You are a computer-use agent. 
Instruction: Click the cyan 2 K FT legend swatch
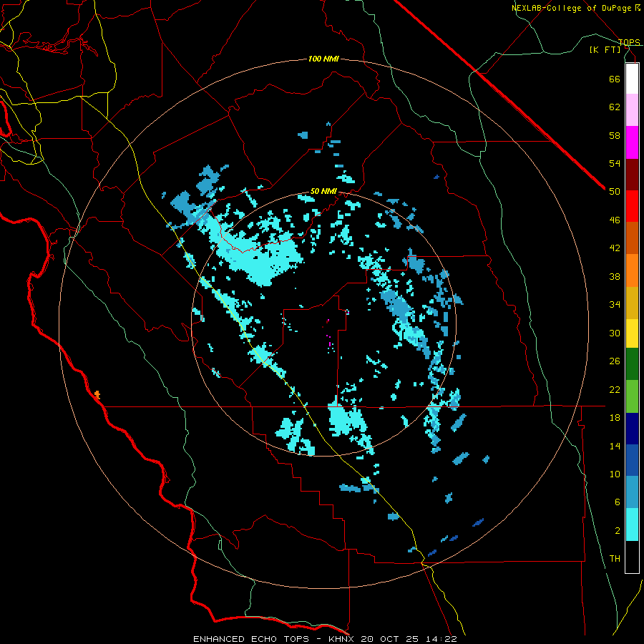point(632,525)
